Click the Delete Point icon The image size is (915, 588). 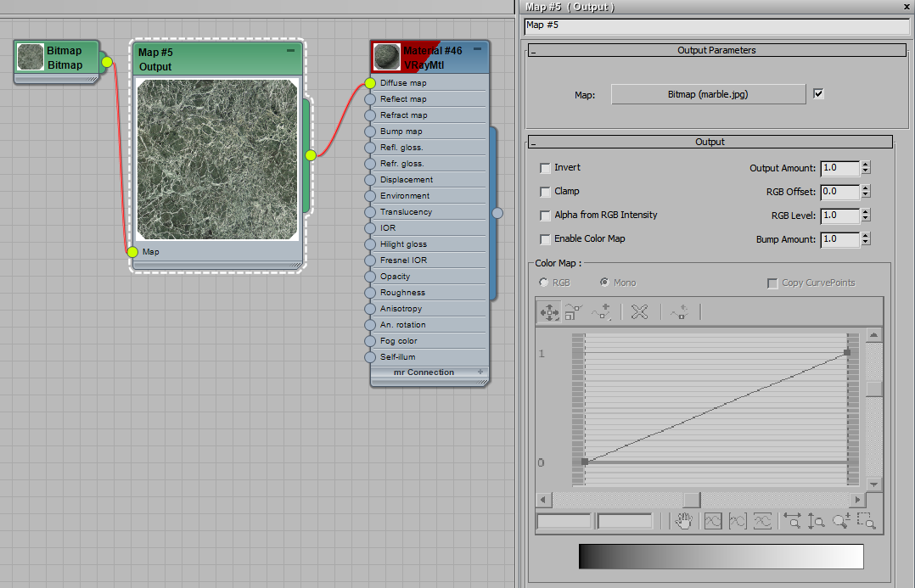point(641,312)
